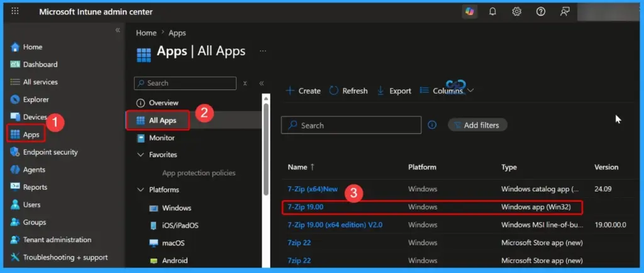Open the 7-Zip (x64)New app
Viewport: 644px width, 273px height.
[x=313, y=189]
